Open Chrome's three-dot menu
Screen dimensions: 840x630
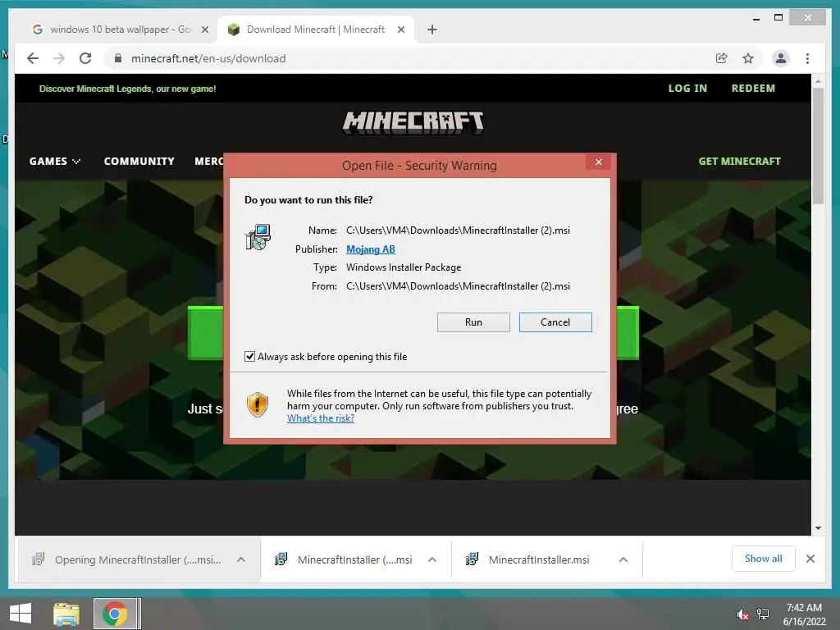point(807,58)
